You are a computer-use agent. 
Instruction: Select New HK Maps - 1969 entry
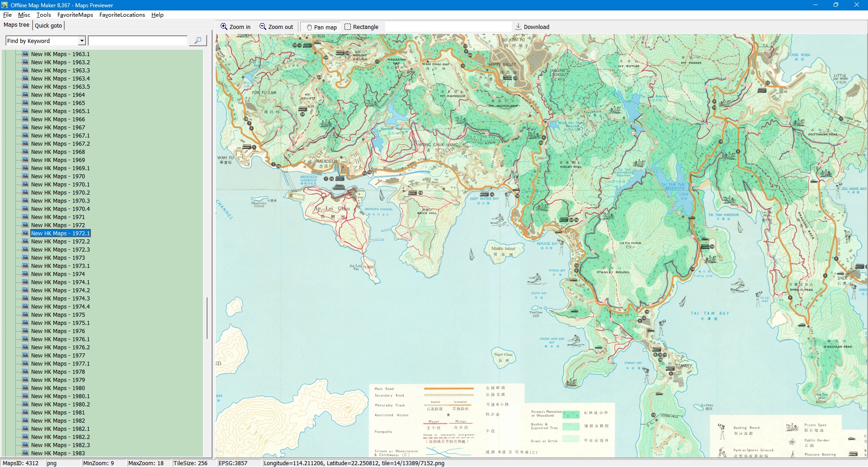(x=58, y=160)
